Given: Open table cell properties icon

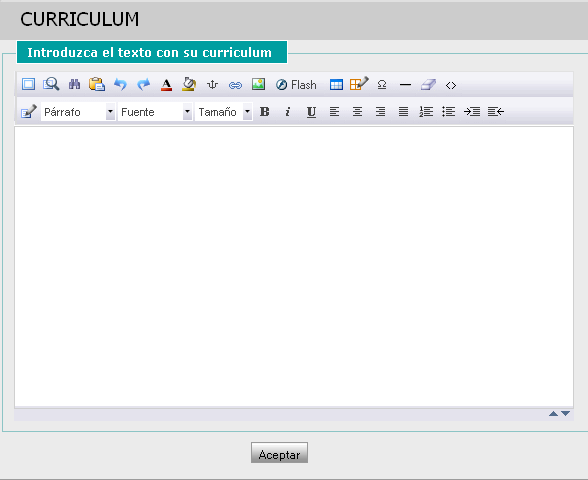Looking at the screenshot, I should point(359,84).
